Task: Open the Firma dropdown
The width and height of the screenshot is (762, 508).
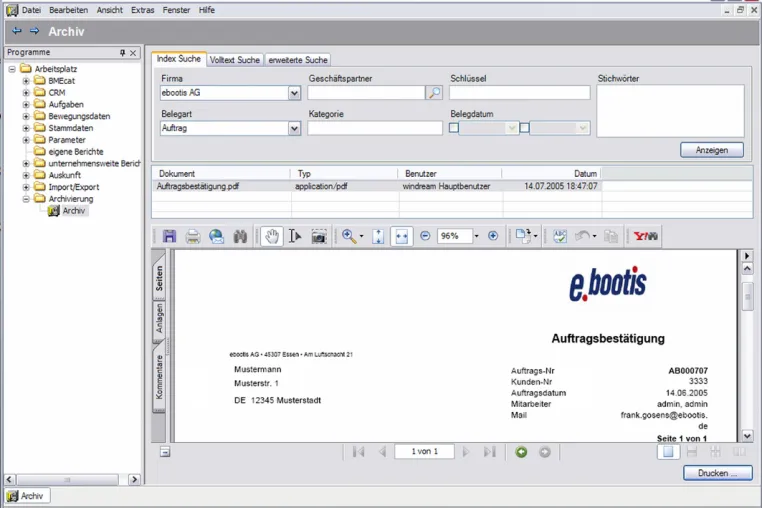Action: pyautogui.click(x=294, y=93)
